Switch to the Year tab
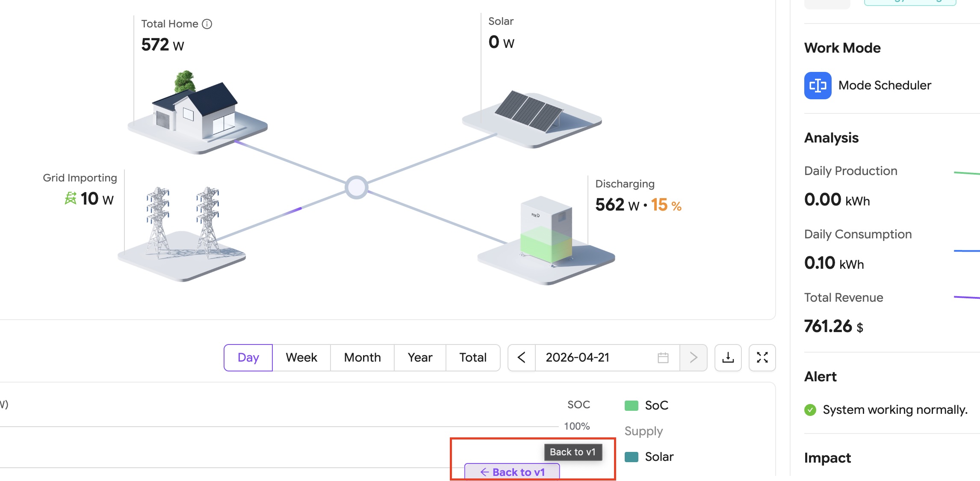This screenshot has width=980, height=481. click(420, 358)
